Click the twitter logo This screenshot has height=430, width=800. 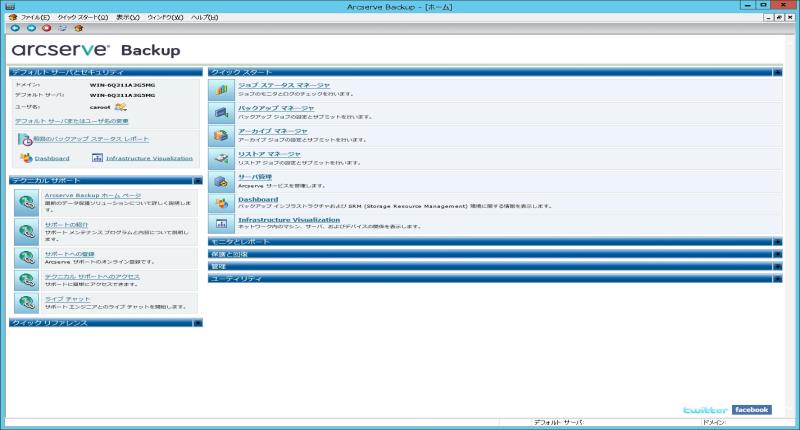pos(706,410)
